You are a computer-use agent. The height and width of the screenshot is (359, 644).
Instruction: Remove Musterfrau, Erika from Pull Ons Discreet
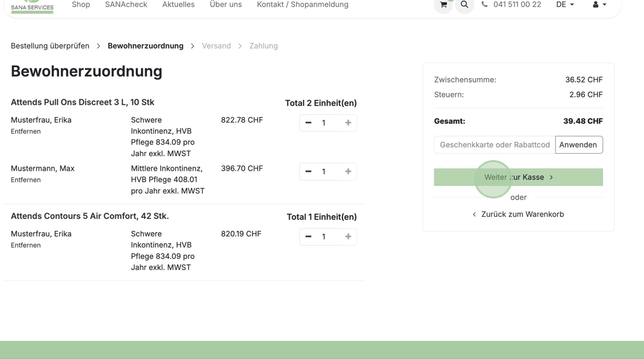click(x=25, y=132)
